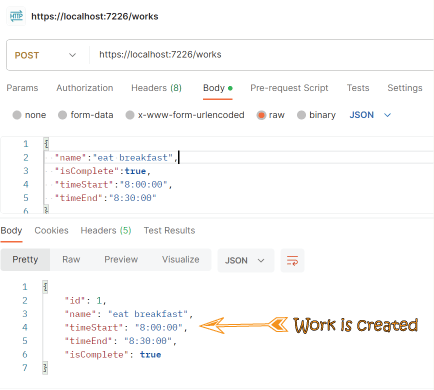434x390 pixels.
Task: Switch to Headers (8) request tab
Action: pyautogui.click(x=156, y=88)
